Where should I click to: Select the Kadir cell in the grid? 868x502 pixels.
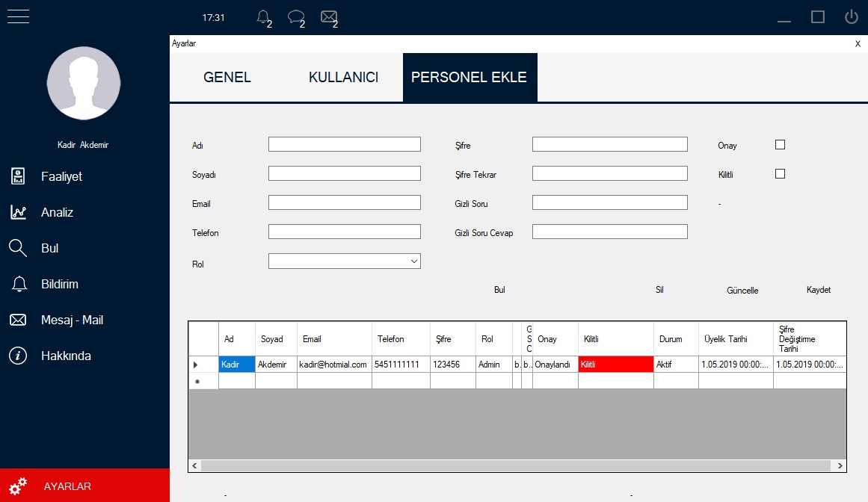coord(237,365)
